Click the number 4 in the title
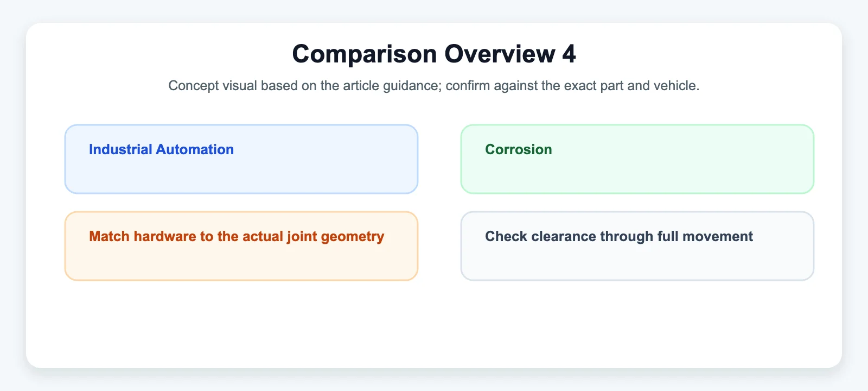868x391 pixels. point(569,54)
